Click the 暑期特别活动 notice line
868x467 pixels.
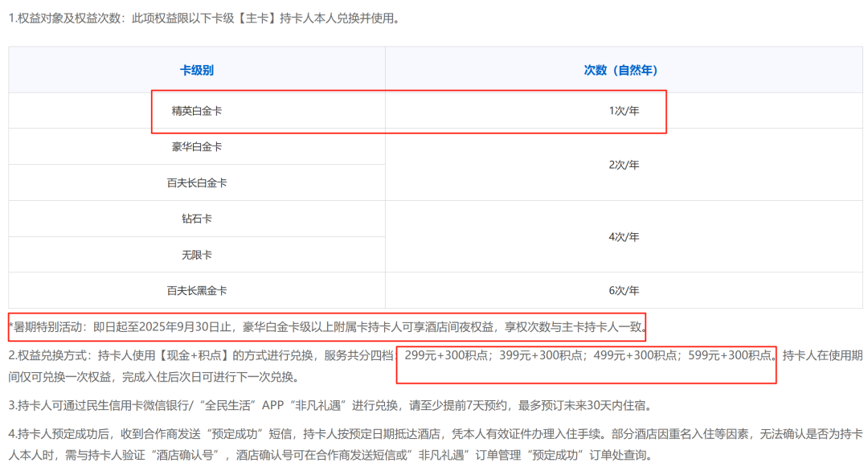(327, 327)
